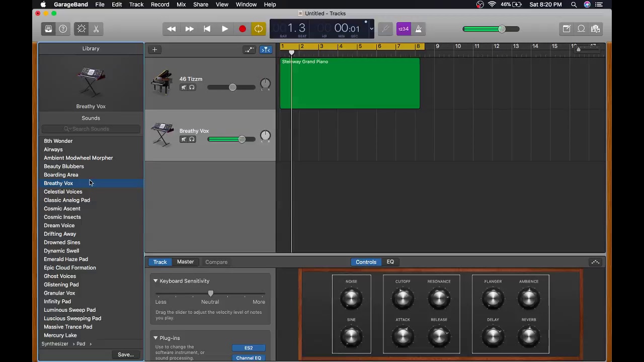Image resolution: width=644 pixels, height=362 pixels.
Task: Click the Fast Forward transport button
Action: (x=189, y=29)
